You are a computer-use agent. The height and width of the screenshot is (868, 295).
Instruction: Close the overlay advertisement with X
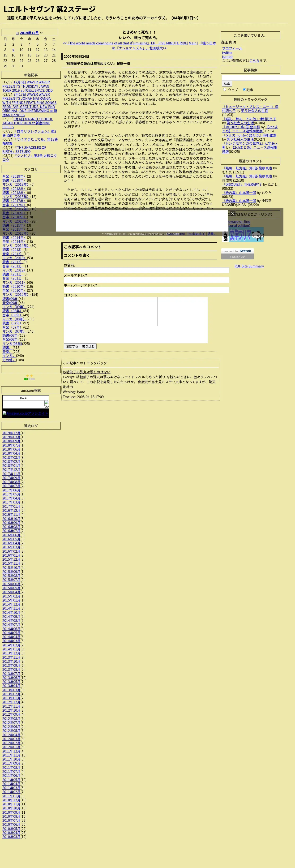point(232,213)
